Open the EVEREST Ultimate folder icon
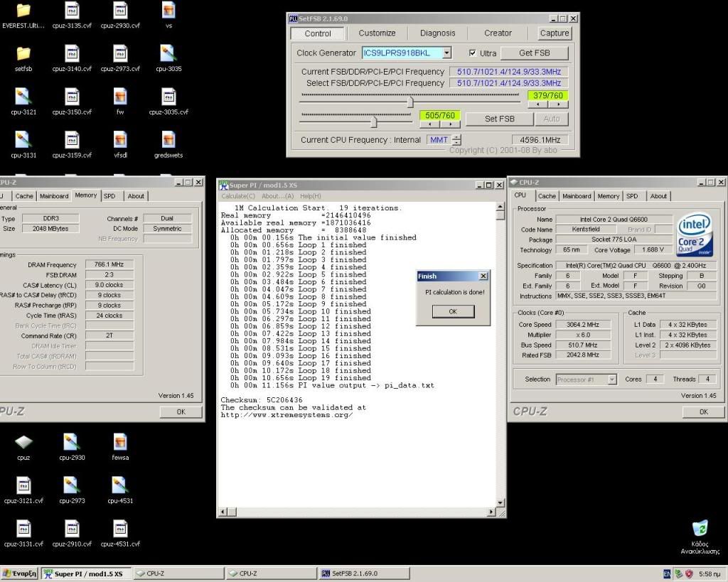This screenshot has height=582, width=728. [x=23, y=10]
